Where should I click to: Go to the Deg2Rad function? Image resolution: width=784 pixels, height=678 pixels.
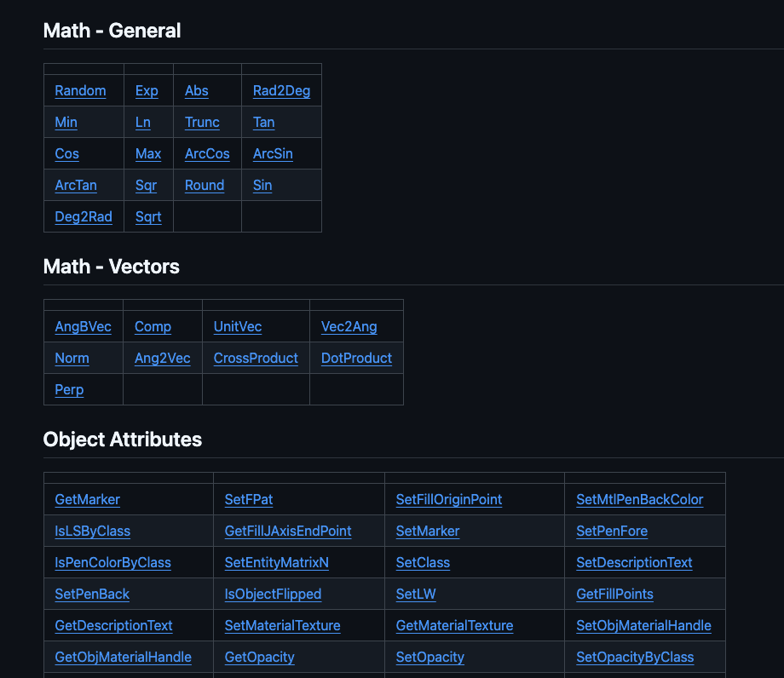click(x=84, y=217)
